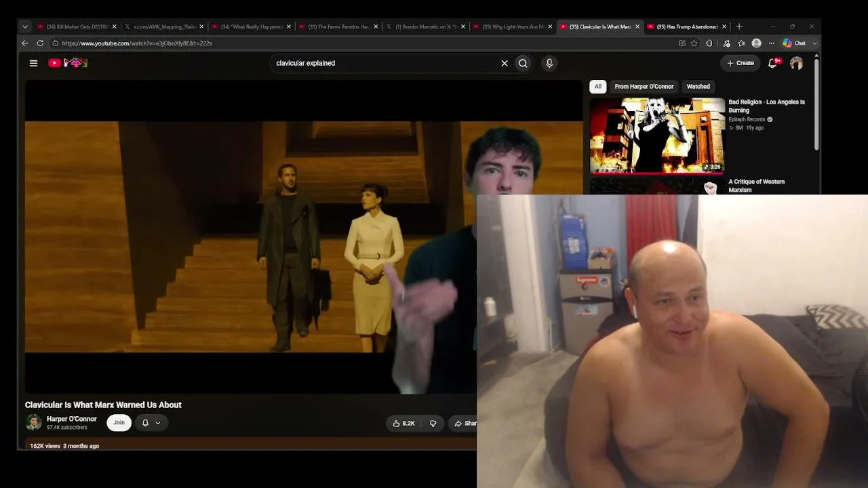Close the 'Has Trump Abandoned' tab
Screen dimensions: 868x488
pos(724,26)
